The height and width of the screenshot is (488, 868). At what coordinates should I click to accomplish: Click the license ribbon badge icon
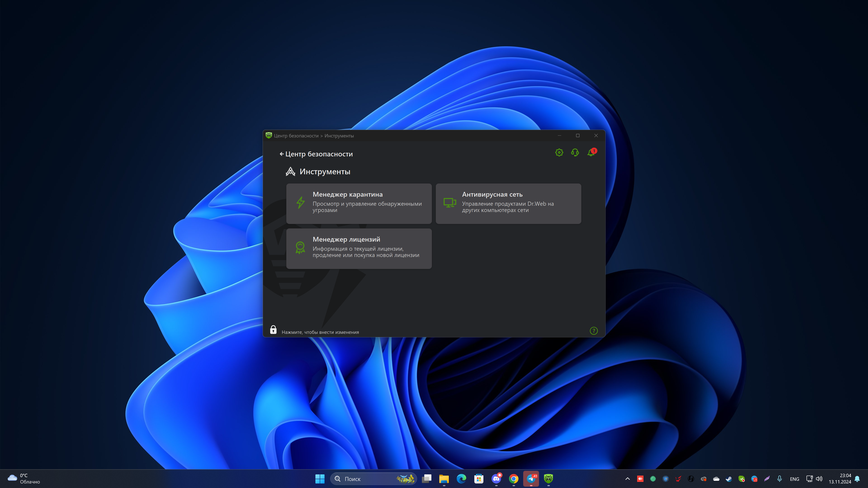300,248
